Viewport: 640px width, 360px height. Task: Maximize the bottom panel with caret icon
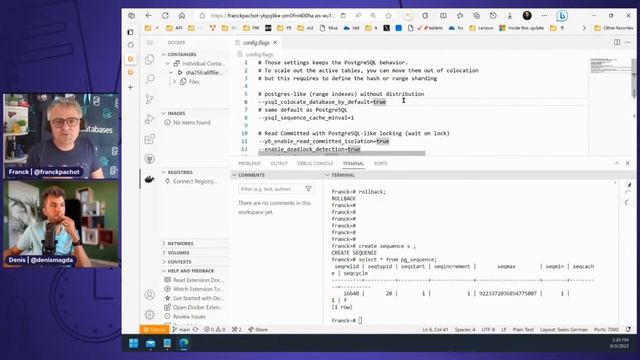click(x=617, y=163)
